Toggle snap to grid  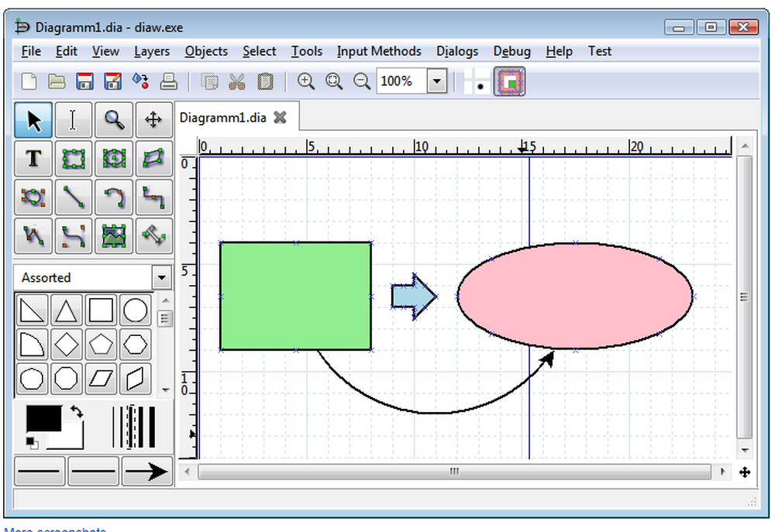click(477, 81)
